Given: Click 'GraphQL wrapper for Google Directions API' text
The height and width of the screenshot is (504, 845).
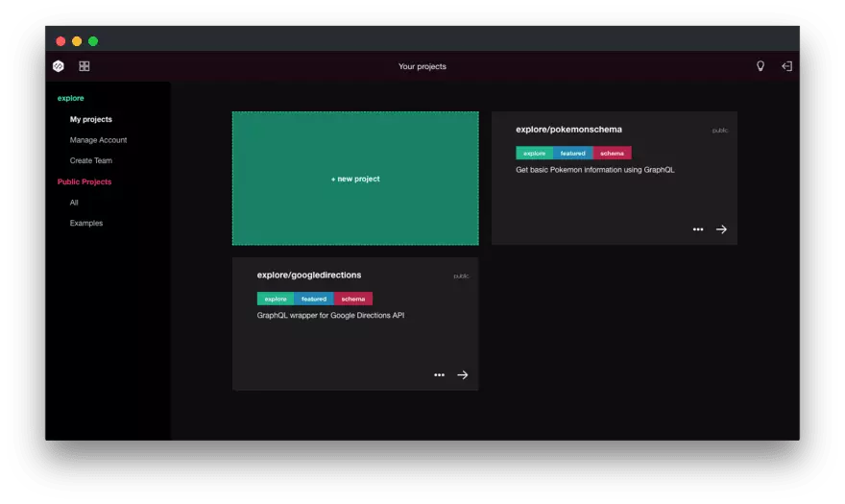Looking at the screenshot, I should click(330, 315).
